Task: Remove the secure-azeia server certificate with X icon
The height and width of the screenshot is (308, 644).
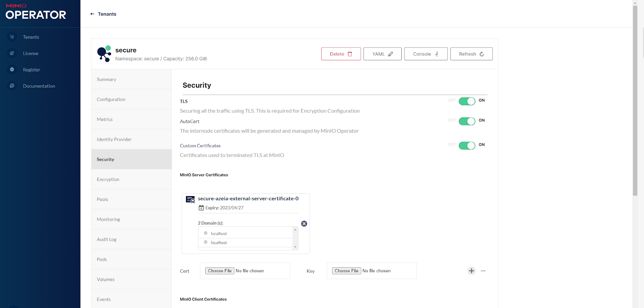Action: point(304,224)
